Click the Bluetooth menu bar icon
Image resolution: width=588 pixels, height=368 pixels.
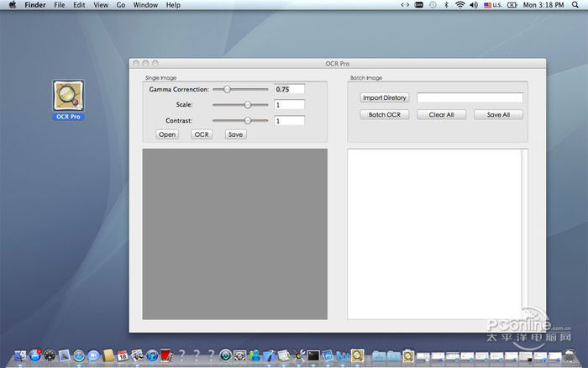pyautogui.click(x=445, y=5)
